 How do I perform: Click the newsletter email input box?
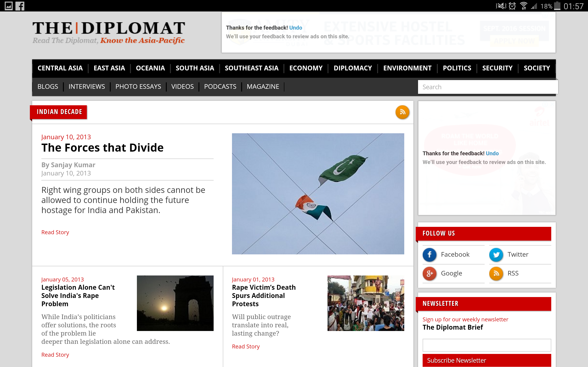pyautogui.click(x=487, y=345)
